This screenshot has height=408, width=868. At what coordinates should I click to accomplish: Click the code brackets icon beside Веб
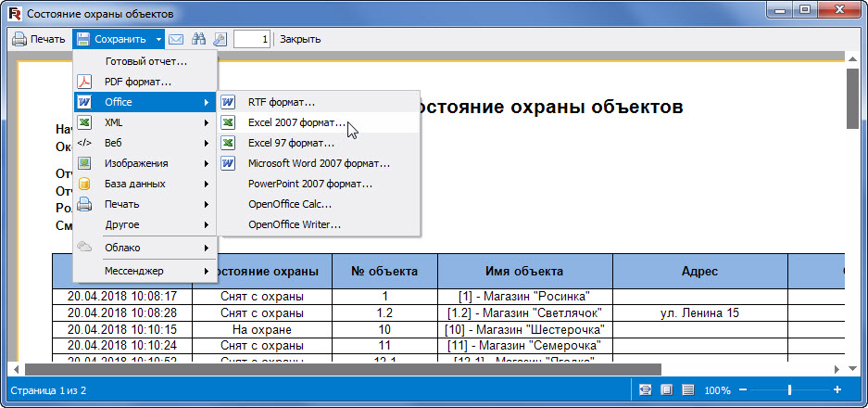[84, 143]
